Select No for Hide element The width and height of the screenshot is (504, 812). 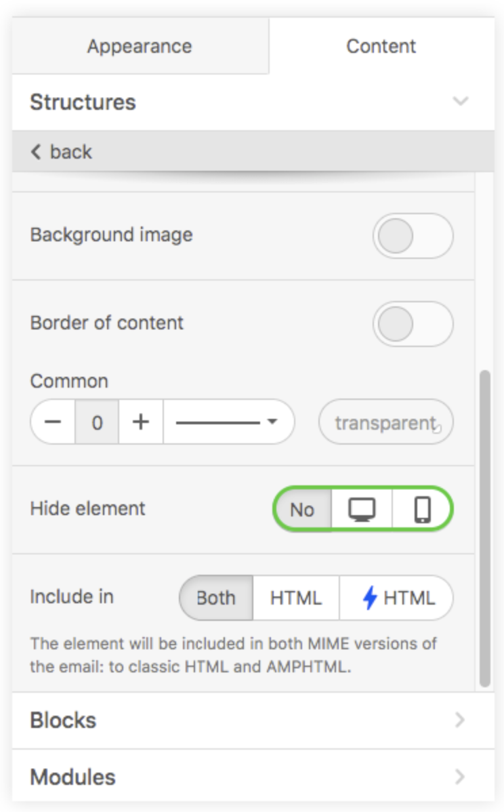point(302,509)
